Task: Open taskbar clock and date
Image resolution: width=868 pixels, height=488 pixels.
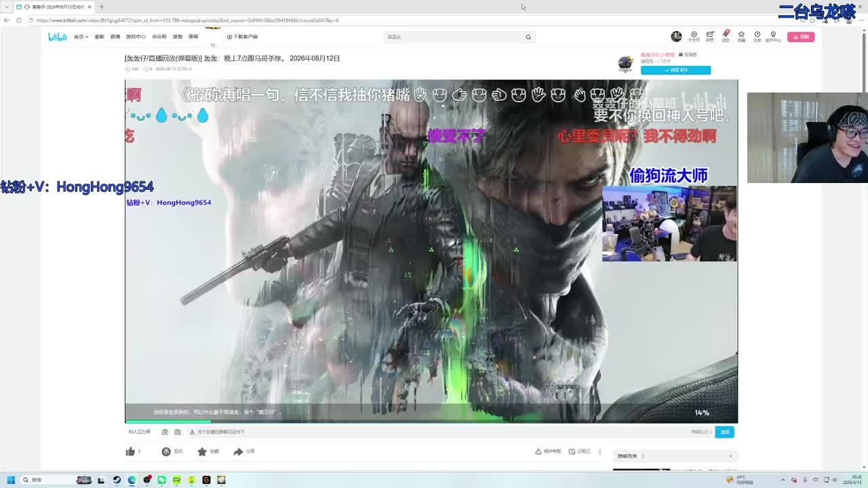Action: tap(852, 480)
